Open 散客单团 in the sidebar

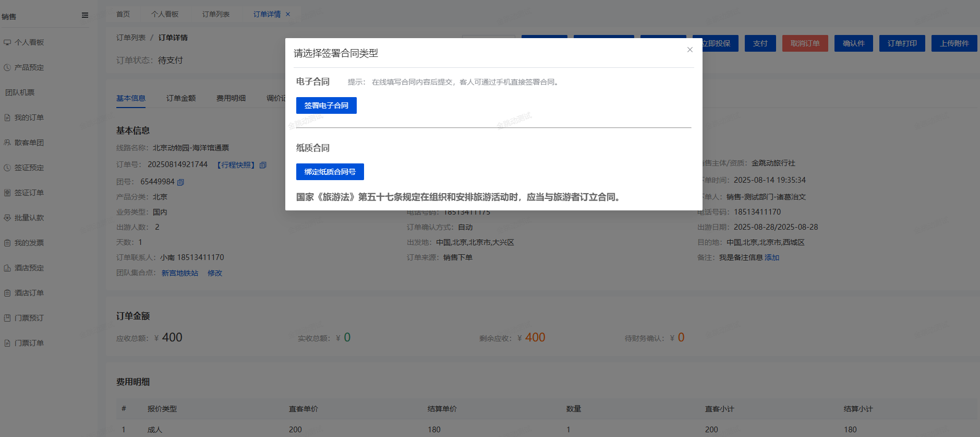coord(29,143)
